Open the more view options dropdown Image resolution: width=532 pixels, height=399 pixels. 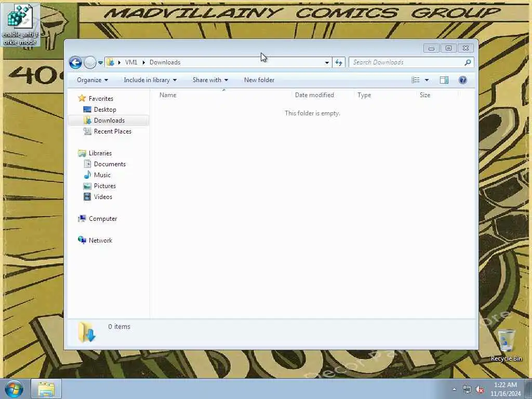tap(427, 80)
